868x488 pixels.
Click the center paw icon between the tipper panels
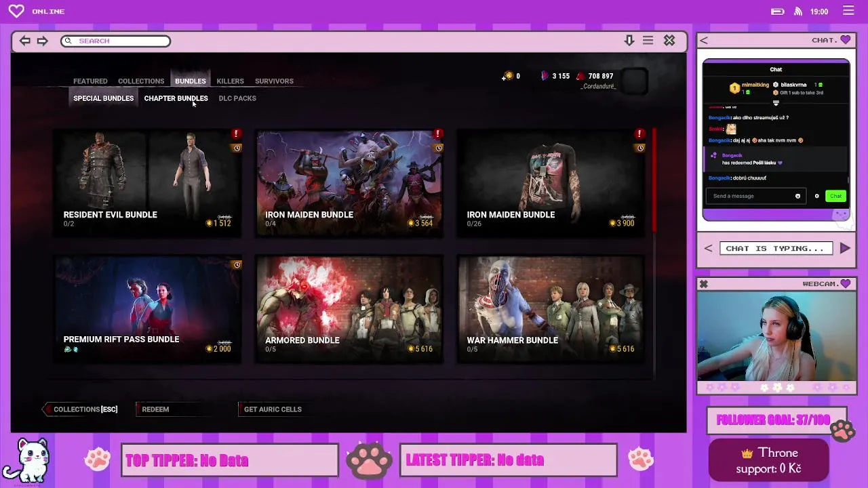[x=369, y=460]
